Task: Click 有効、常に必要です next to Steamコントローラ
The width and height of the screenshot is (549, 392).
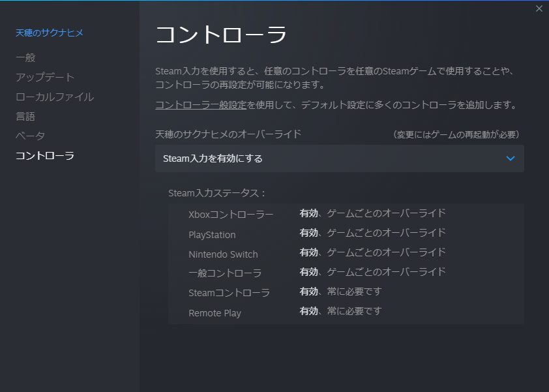Action: (x=340, y=291)
